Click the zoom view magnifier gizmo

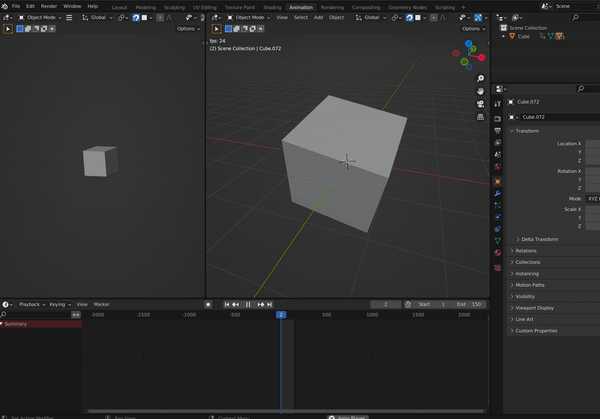481,78
